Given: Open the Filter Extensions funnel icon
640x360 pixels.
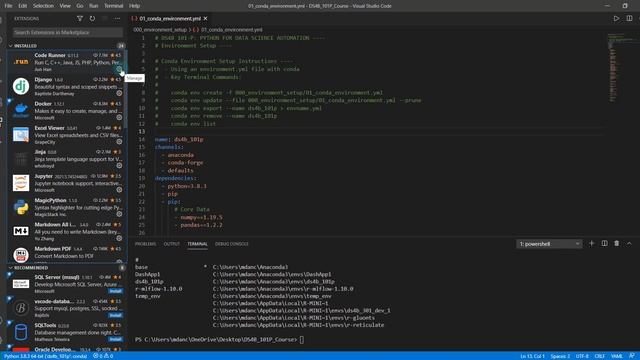Looking at the screenshot, I should pos(80,18).
